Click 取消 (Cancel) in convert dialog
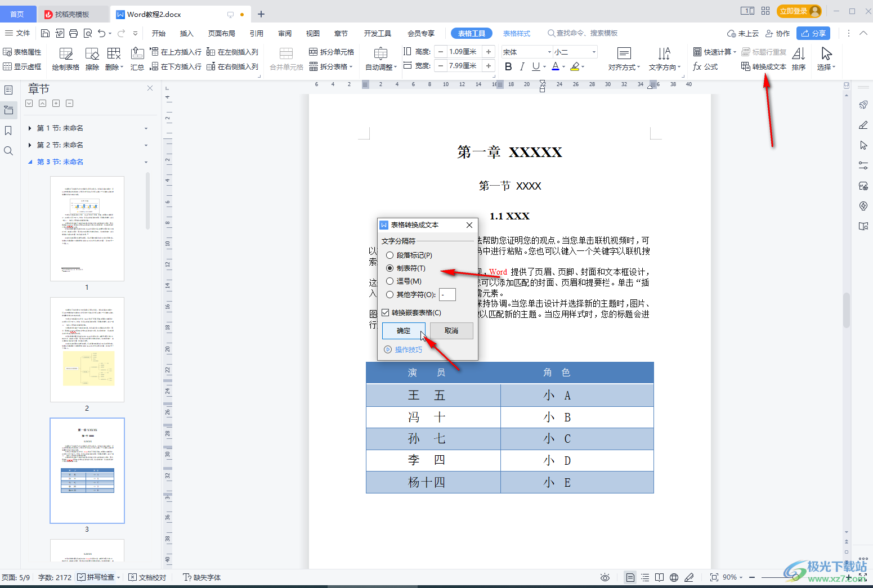Screen dimensions: 873x588 451,331
